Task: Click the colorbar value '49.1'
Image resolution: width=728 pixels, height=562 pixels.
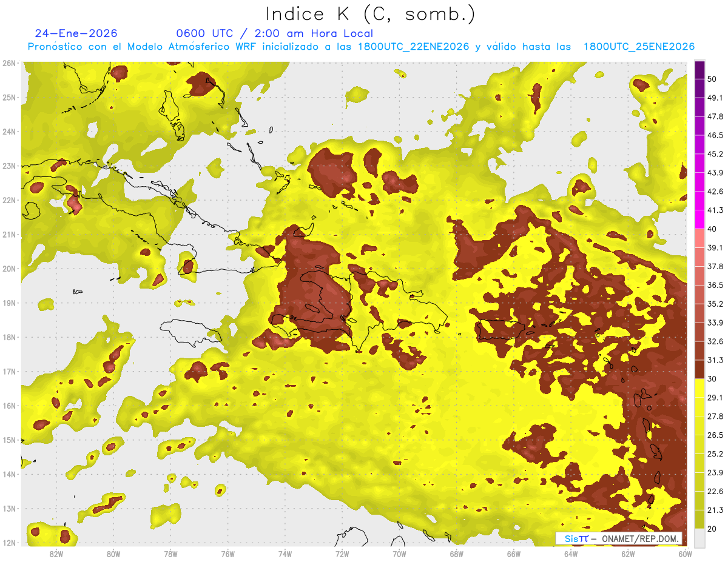Action: [x=715, y=98]
